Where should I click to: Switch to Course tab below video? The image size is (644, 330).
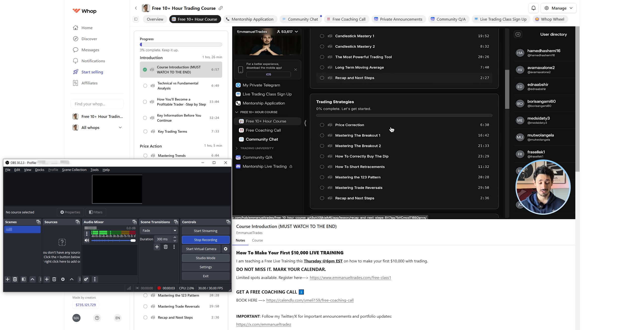257,240
